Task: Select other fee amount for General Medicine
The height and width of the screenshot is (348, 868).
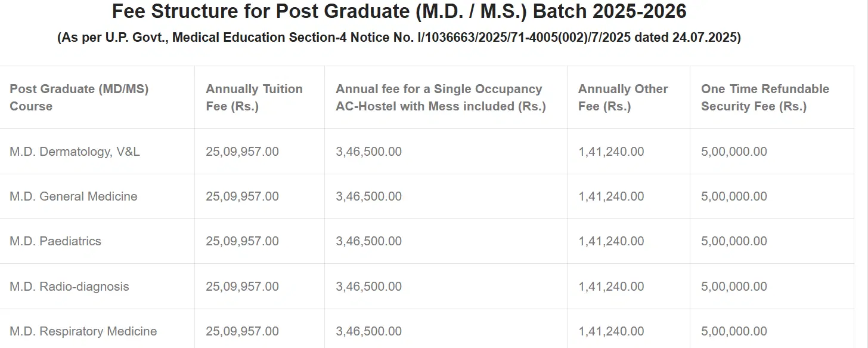Action: point(611,196)
